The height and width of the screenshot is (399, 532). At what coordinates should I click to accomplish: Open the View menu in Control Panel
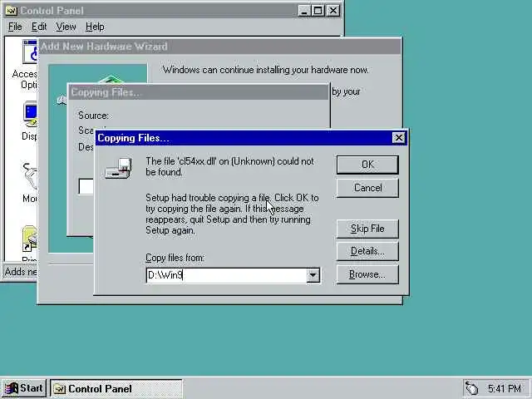[66, 27]
